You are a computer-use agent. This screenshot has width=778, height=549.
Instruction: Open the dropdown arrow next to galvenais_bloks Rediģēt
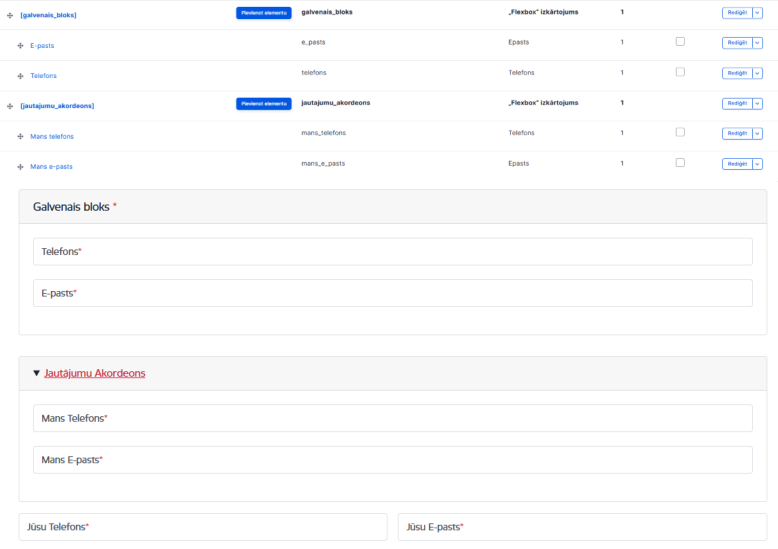pos(758,13)
